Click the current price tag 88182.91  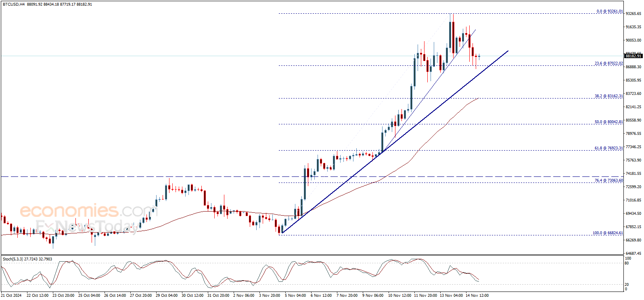tap(633, 56)
